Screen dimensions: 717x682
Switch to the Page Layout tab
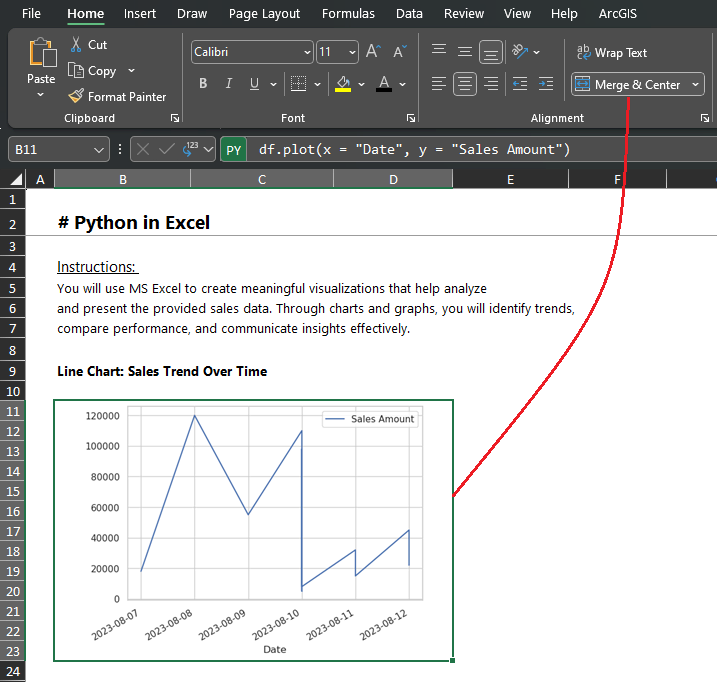[x=264, y=14]
